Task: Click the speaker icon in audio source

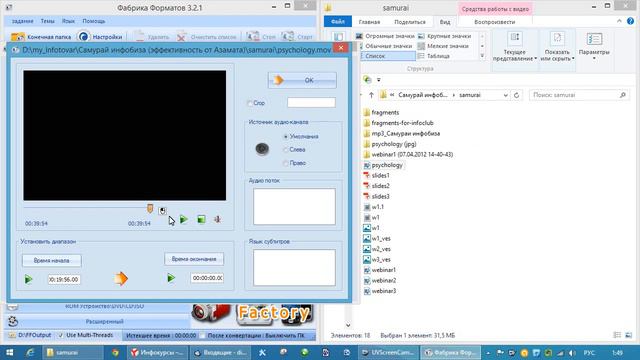Action: pyautogui.click(x=262, y=149)
